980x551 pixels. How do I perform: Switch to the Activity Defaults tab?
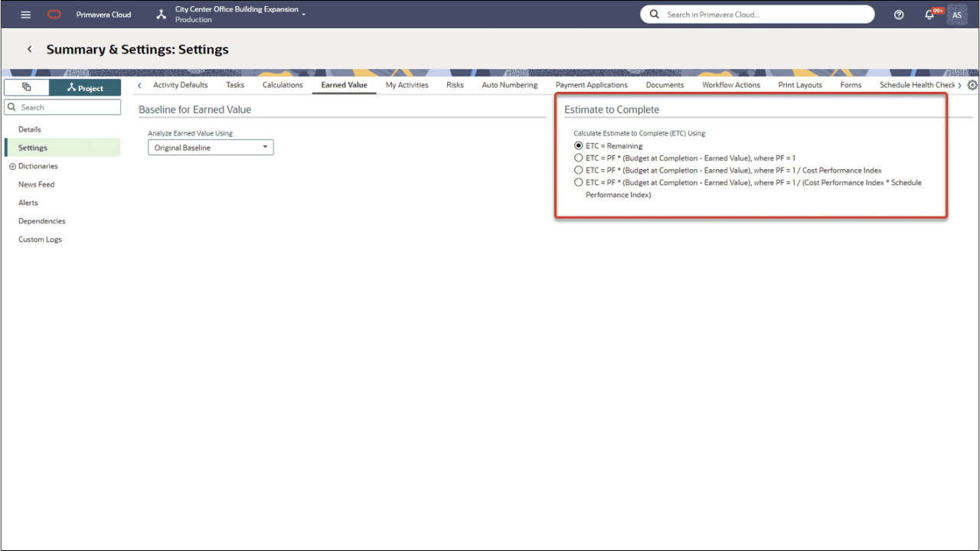click(x=181, y=85)
